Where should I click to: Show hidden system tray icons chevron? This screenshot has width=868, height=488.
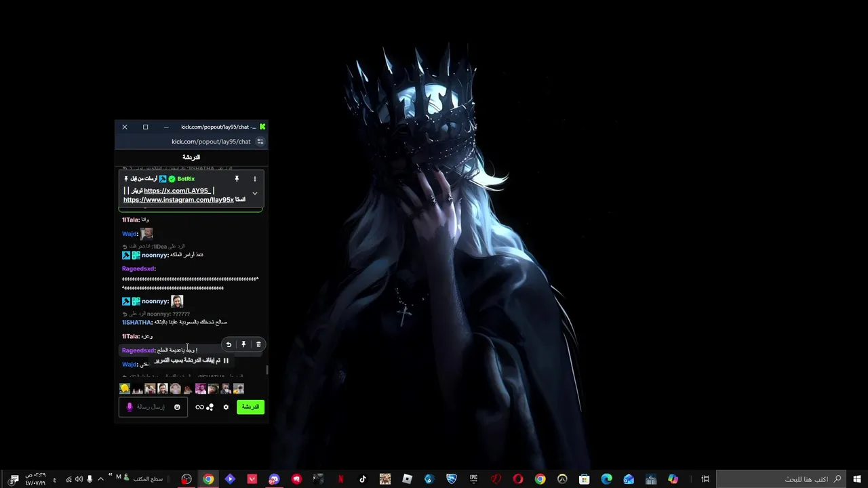click(100, 479)
